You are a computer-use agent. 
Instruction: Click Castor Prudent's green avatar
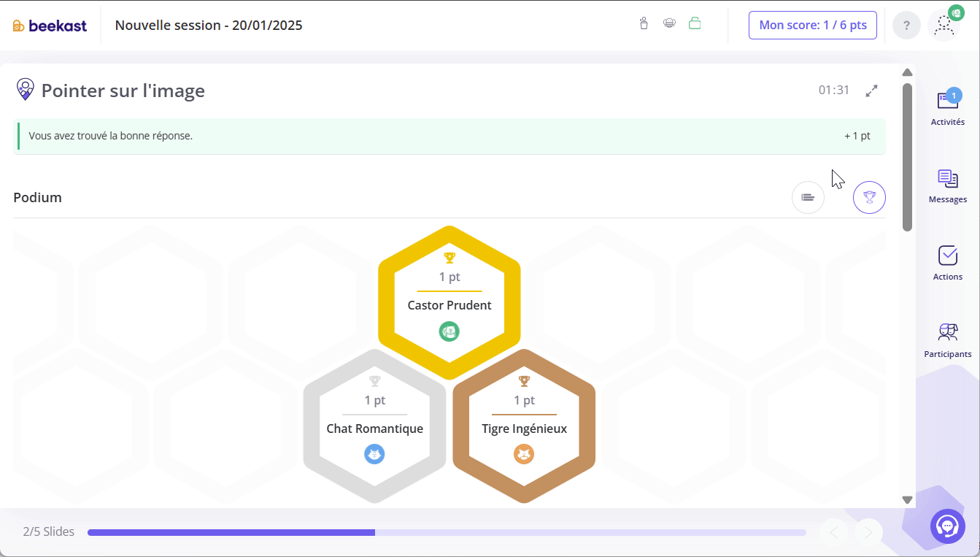(450, 331)
